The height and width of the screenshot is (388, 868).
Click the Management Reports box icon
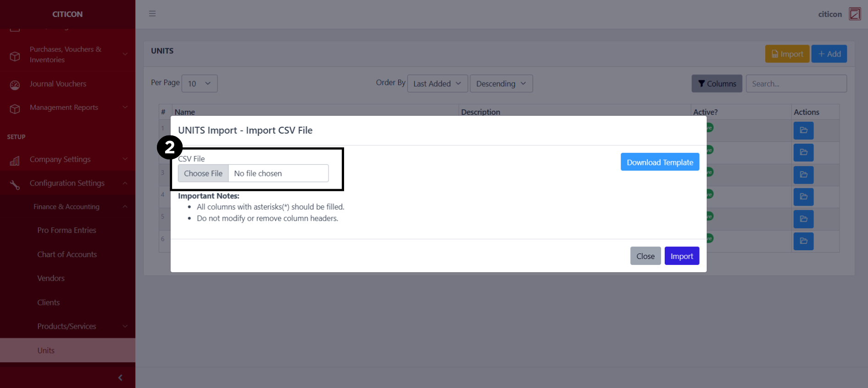pyautogui.click(x=15, y=108)
